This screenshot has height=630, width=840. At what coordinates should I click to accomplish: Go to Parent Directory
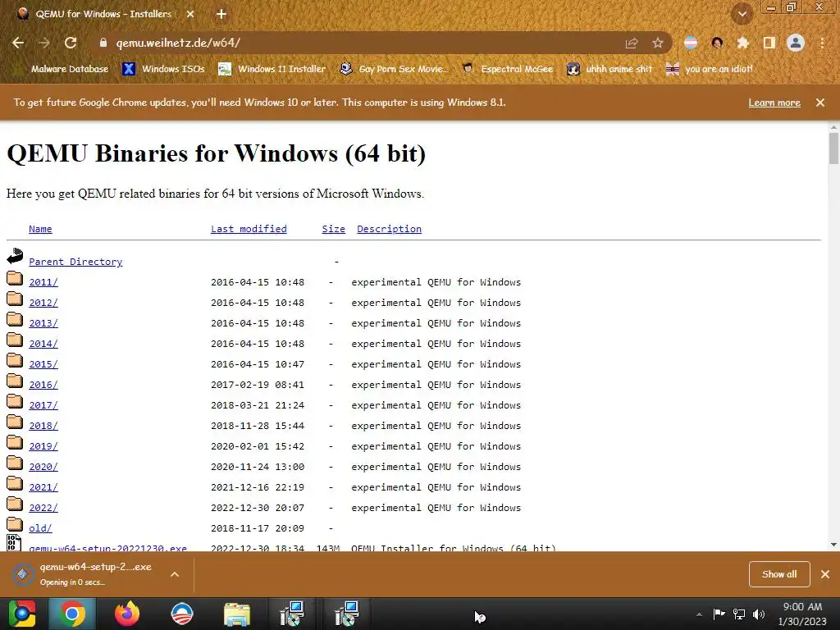coord(75,262)
